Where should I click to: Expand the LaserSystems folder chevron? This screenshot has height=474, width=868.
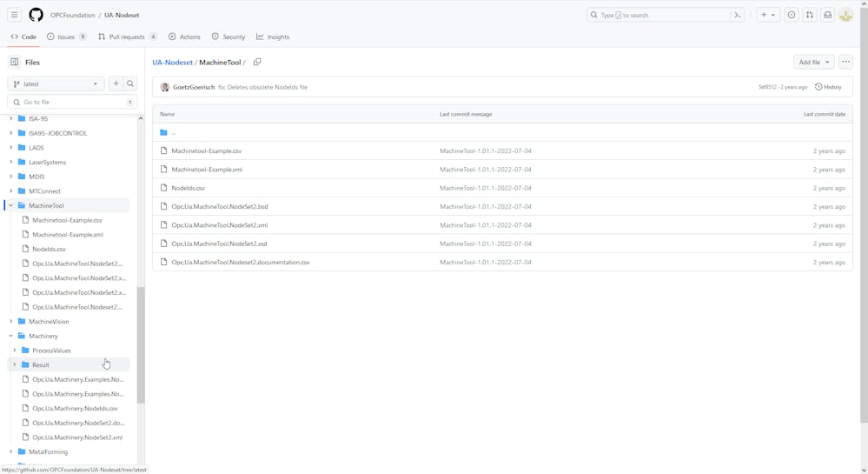coord(11,162)
